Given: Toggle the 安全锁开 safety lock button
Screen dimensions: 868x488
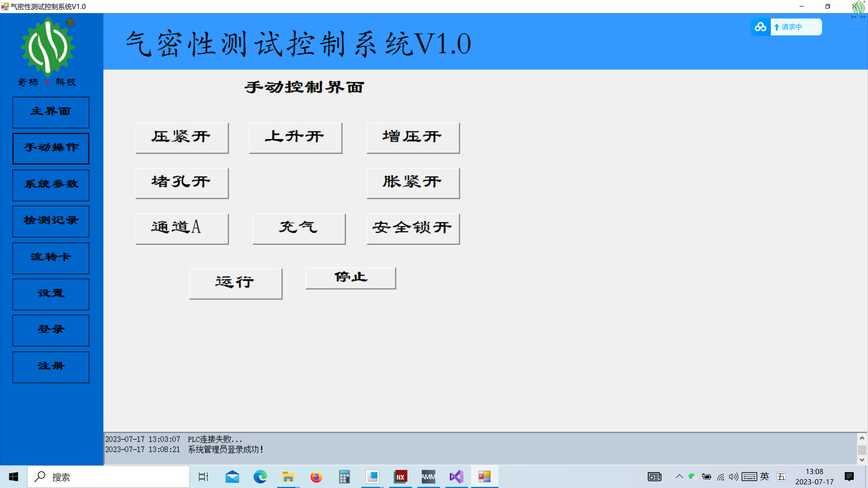Looking at the screenshot, I should [413, 229].
